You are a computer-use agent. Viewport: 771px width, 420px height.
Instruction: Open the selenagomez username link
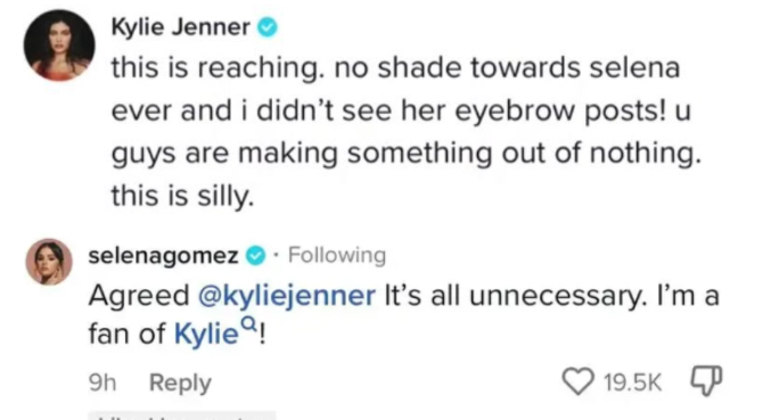coord(163,255)
